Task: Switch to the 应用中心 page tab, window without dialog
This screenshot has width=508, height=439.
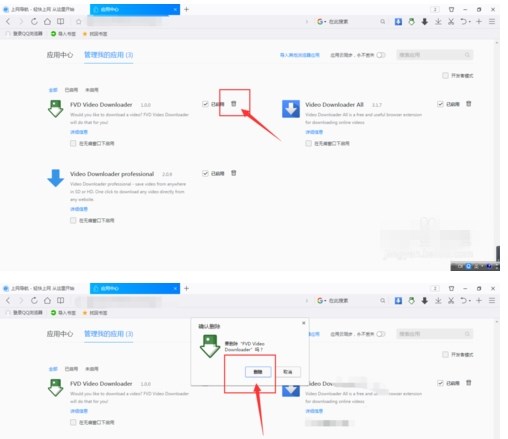Action: (x=60, y=55)
